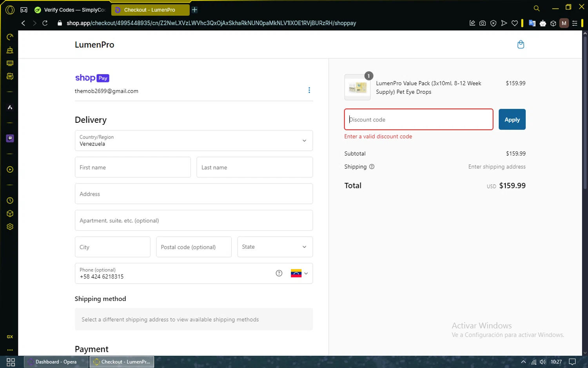The width and height of the screenshot is (588, 368).
Task: Open the tab islands workspace icon
Action: (x=24, y=10)
